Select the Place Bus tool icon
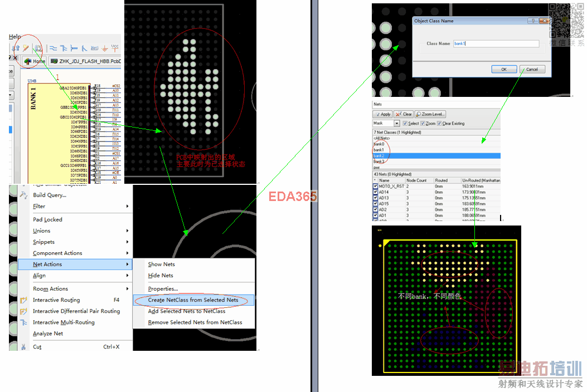 (64, 48)
